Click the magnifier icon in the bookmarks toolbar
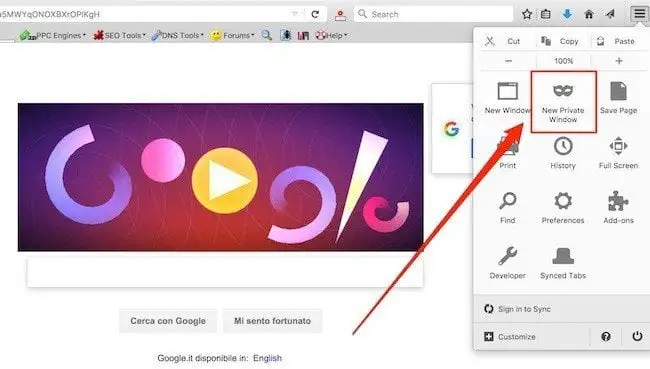The height and width of the screenshot is (369, 650). 267,36
